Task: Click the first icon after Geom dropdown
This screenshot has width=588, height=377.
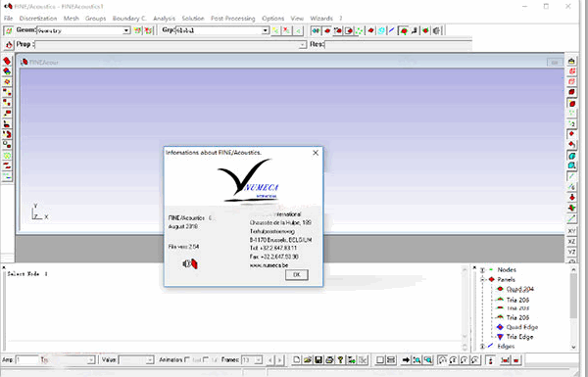Action: click(138, 30)
